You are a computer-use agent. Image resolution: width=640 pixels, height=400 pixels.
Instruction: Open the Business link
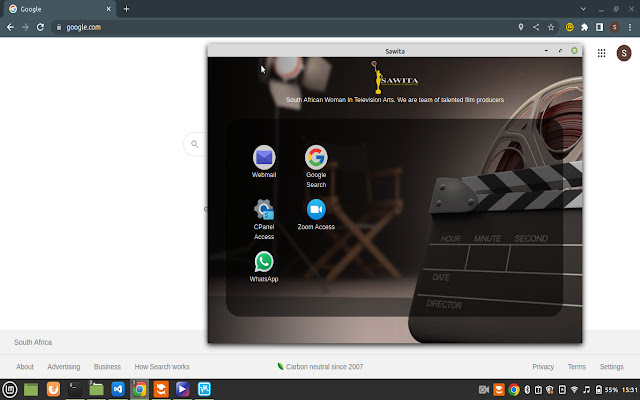tap(107, 367)
